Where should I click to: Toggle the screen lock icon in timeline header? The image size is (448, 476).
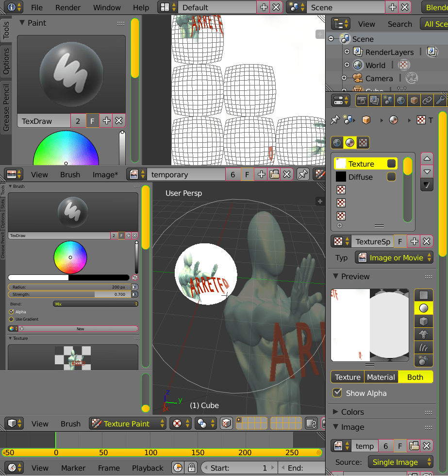pyautogui.click(x=192, y=467)
